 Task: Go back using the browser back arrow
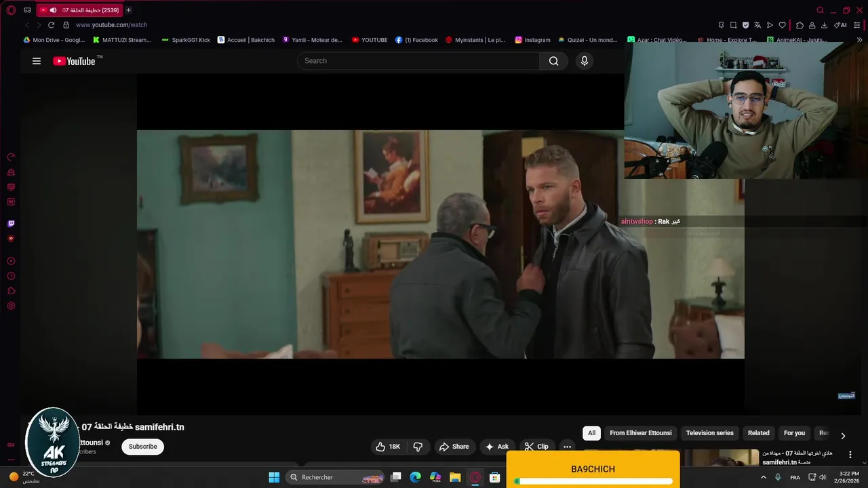point(27,25)
